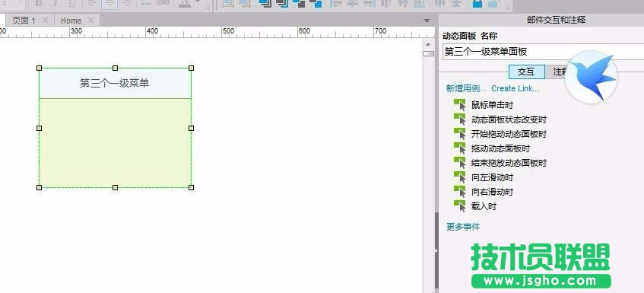Apply center text alignment in toolbar
Screen dimensions: 644x293
point(109,3)
